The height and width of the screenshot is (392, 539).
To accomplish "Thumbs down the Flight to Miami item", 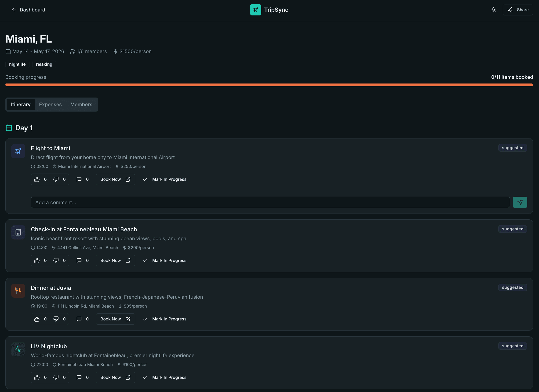I will click(59, 179).
